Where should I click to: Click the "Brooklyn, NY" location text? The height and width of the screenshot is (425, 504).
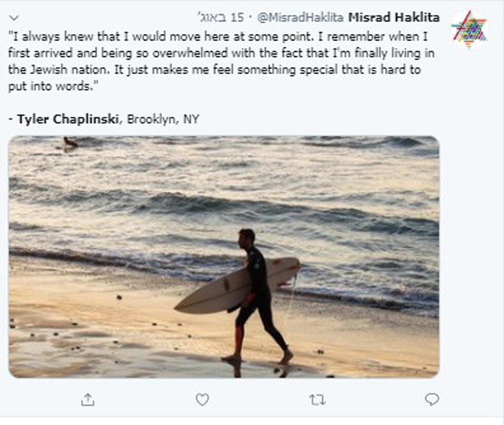163,119
